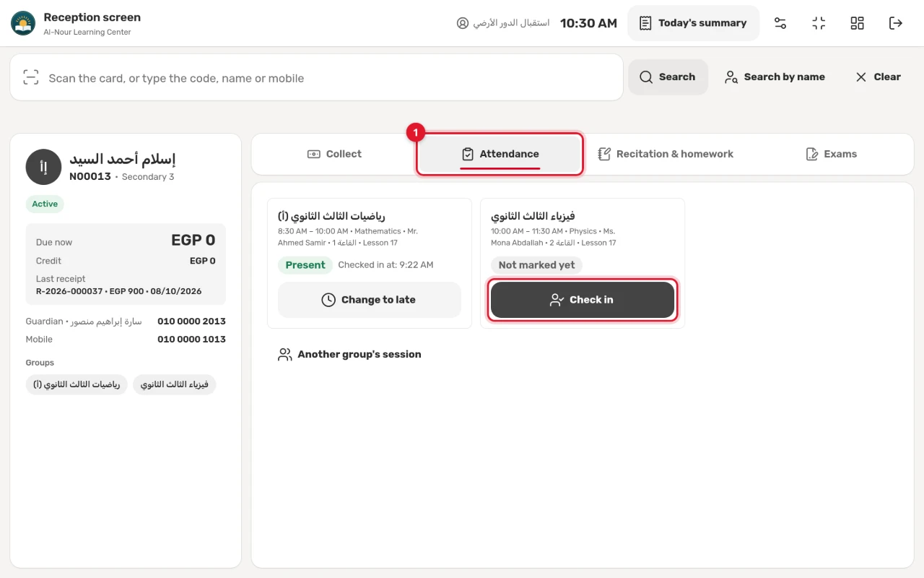Switch to the Collect tab

[x=334, y=154]
